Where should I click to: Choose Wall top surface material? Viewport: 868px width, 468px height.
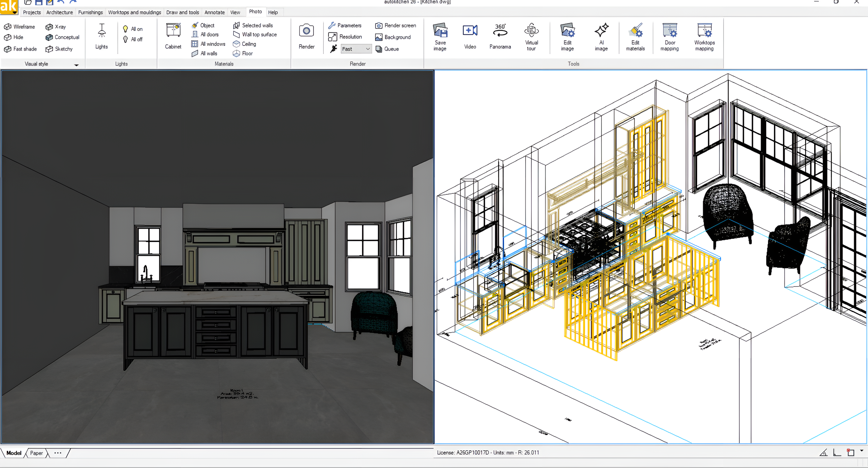point(255,34)
